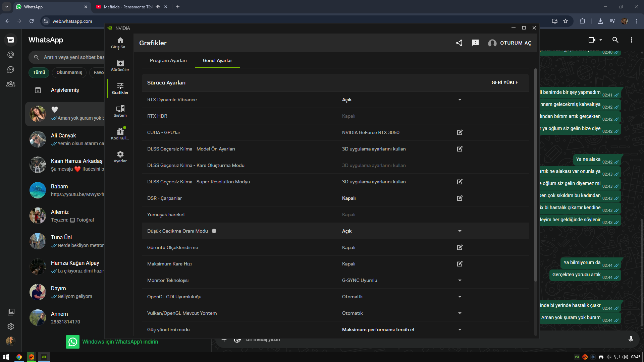Screen dimensions: 644x362
Task: Open the Arşivlenmiş chats
Action: pos(65,90)
